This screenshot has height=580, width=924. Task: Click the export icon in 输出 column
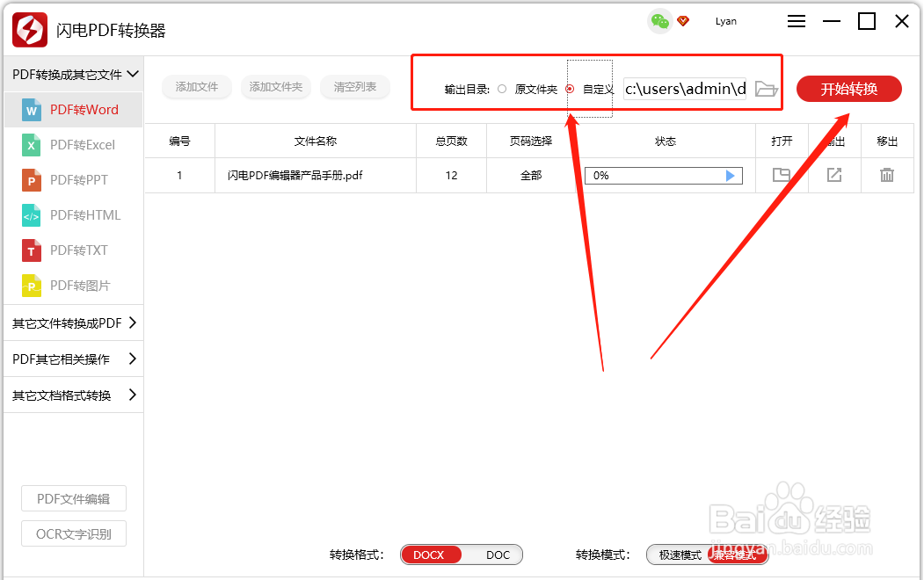click(x=833, y=175)
